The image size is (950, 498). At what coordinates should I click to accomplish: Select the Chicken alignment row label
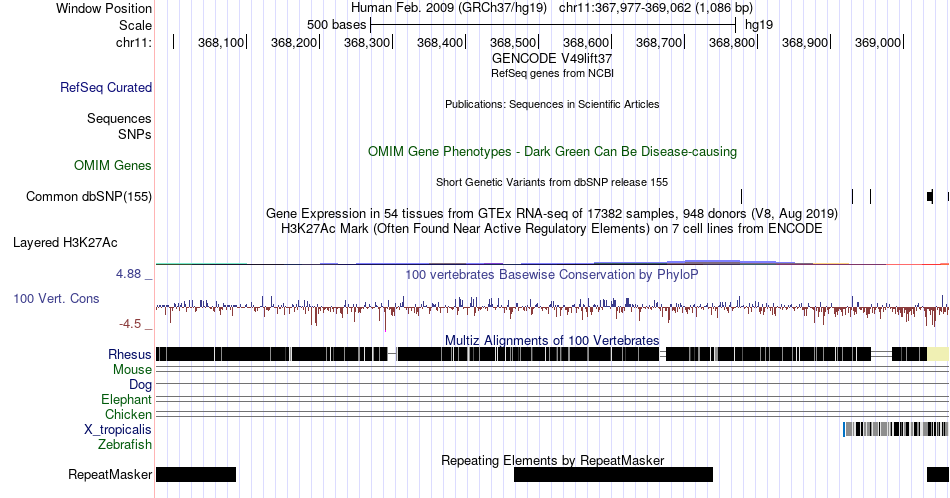(128, 414)
